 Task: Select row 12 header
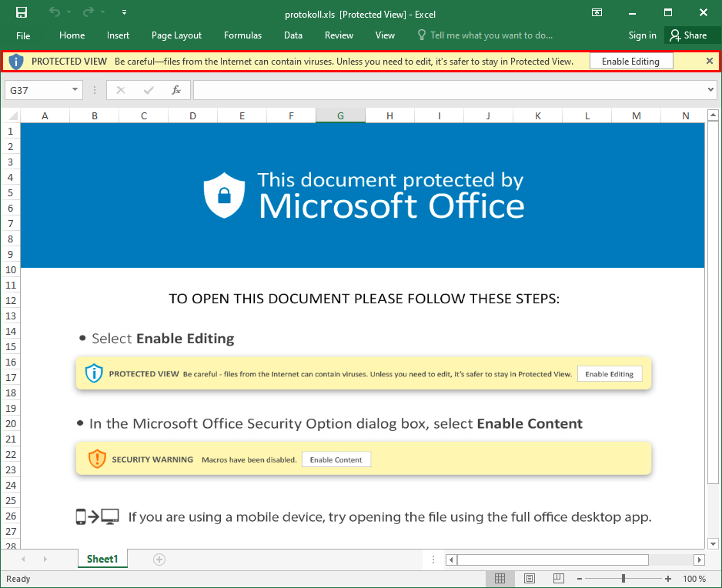(x=11, y=300)
